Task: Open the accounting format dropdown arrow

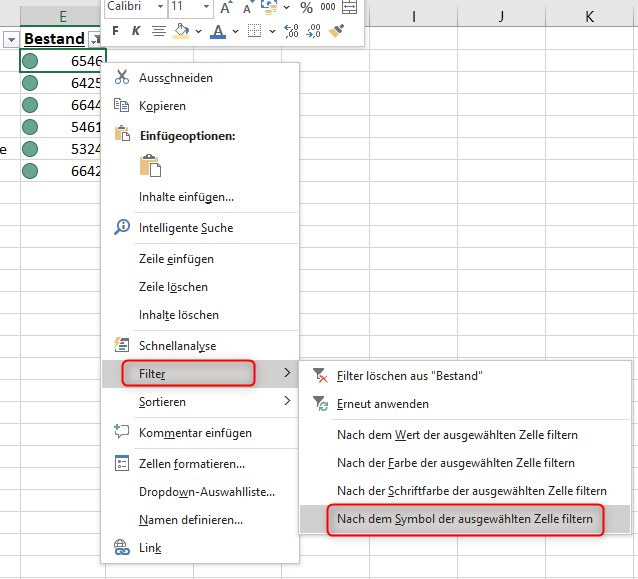Action: click(286, 7)
